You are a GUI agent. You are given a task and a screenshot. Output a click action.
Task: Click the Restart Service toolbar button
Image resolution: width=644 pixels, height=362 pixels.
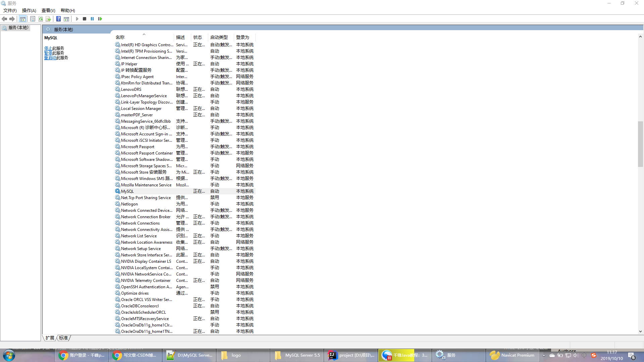[100, 19]
